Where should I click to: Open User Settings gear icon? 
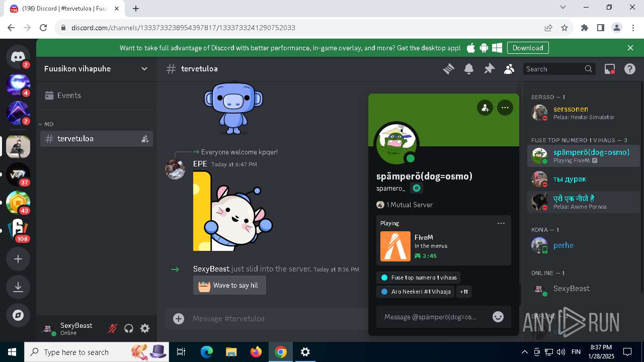145,328
